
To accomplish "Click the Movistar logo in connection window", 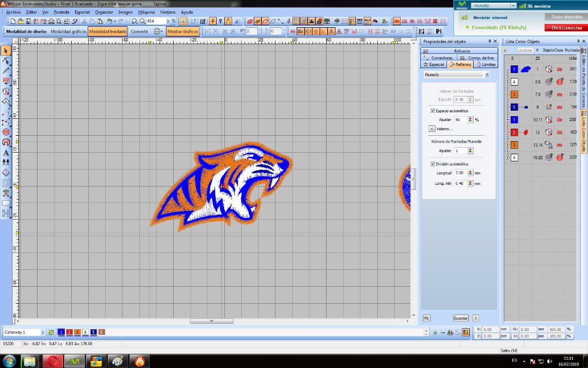I will tap(462, 5).
